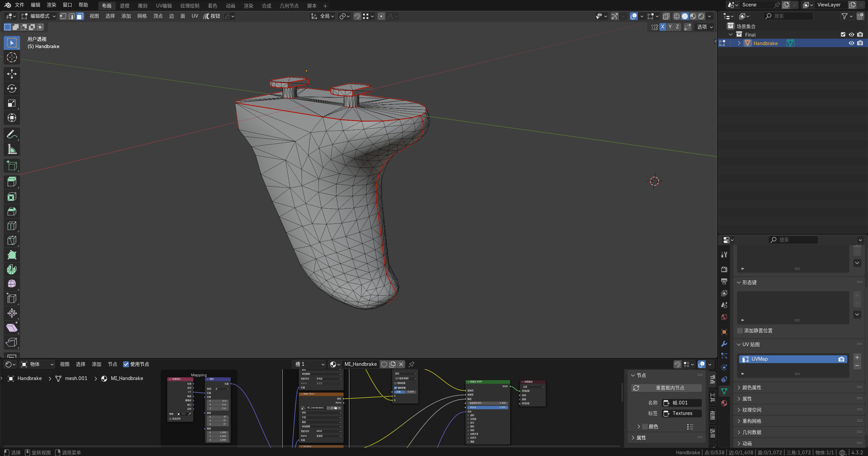Image resolution: width=868 pixels, height=456 pixels.
Task: Click the frame node color swatch
Action: pyautogui.click(x=645, y=427)
